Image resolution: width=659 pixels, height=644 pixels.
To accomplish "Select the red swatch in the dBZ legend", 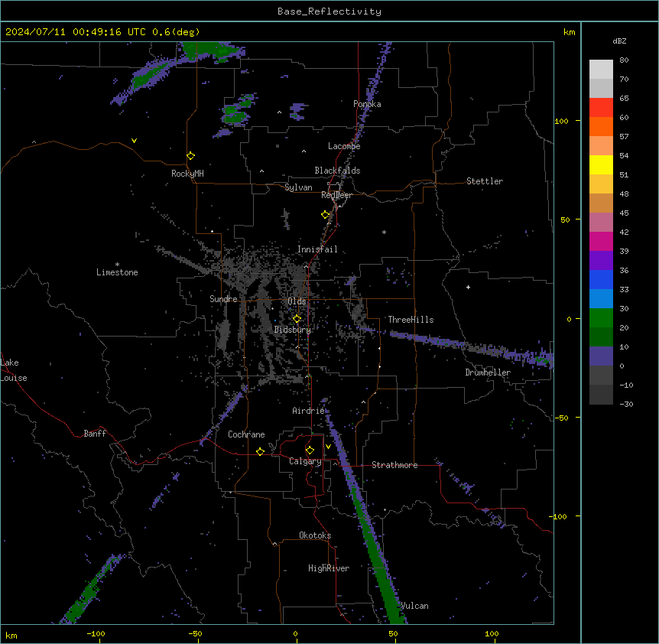I will pos(601,107).
